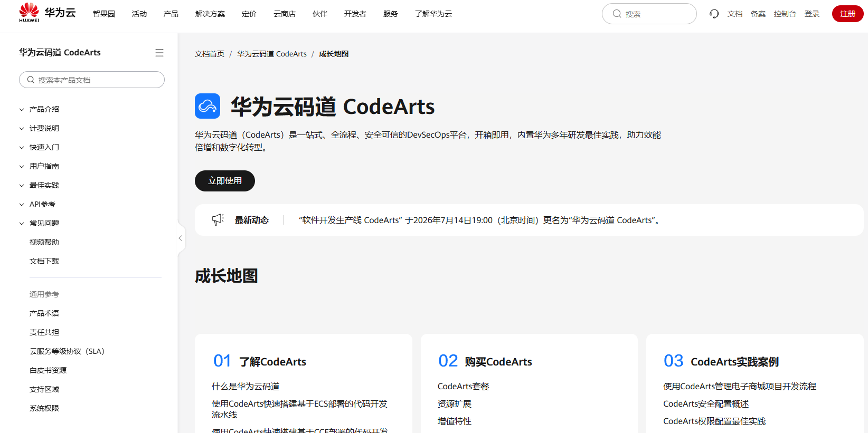Open the 什么是华为云码道 link
Screen dimensions: 868x433
[246, 387]
